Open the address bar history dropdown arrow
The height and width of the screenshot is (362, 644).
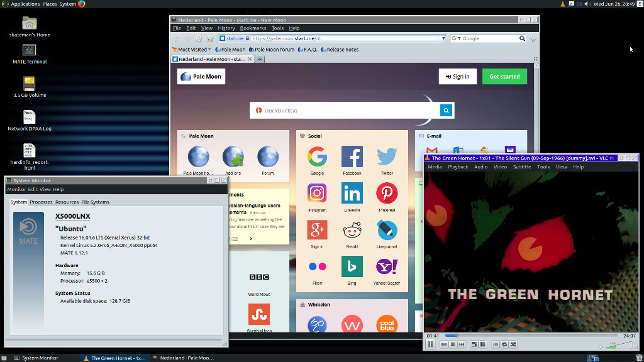[443, 38]
